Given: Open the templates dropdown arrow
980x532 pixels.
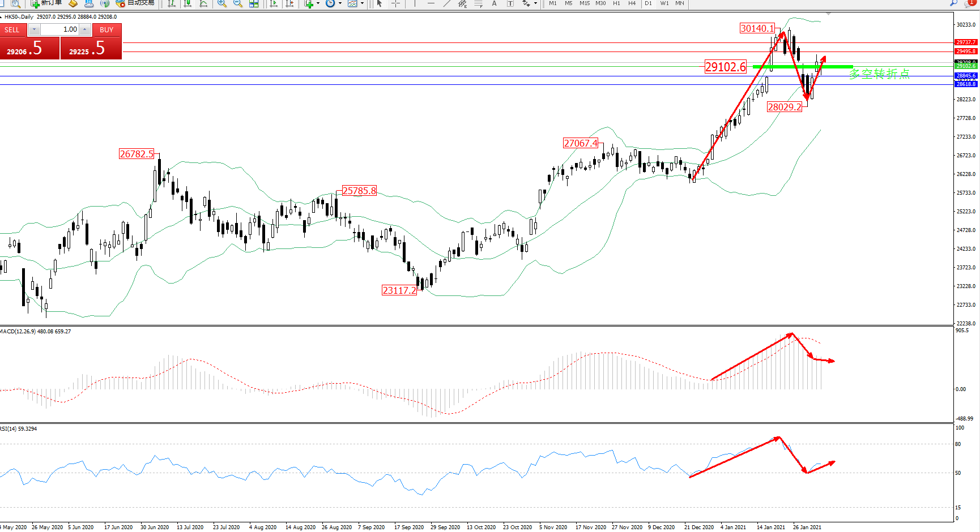Looking at the screenshot, I should pyautogui.click(x=362, y=3).
